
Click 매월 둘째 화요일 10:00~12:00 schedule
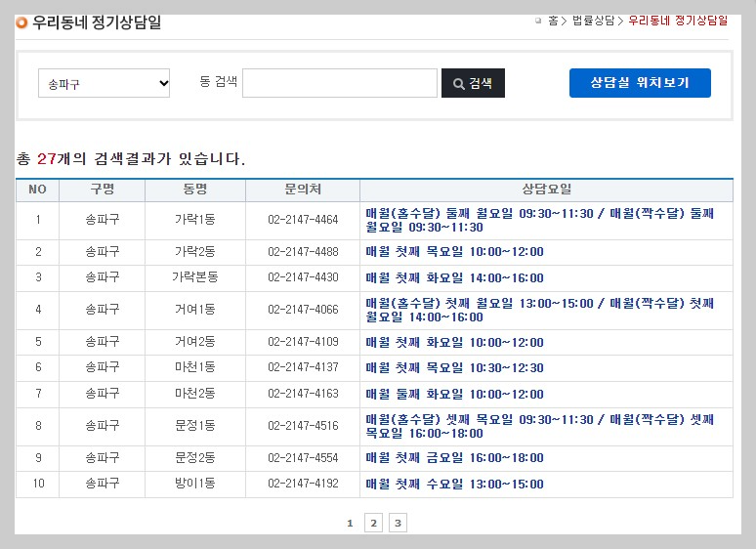454,395
